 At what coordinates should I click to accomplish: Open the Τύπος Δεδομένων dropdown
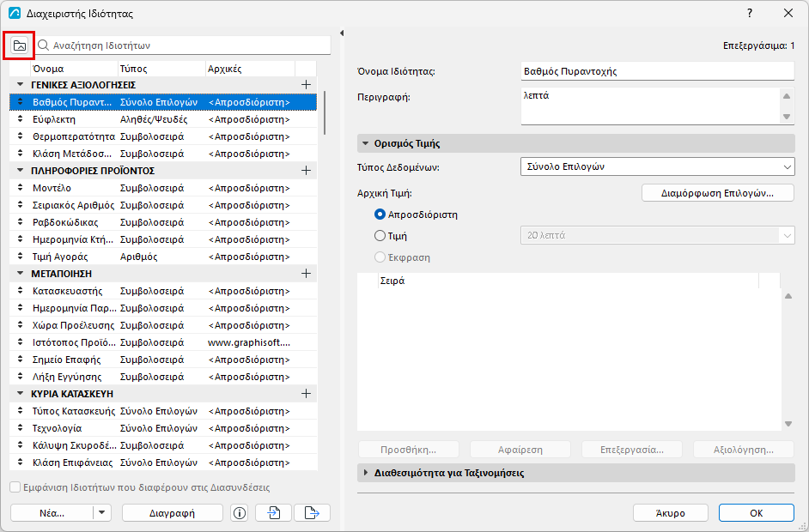[657, 167]
